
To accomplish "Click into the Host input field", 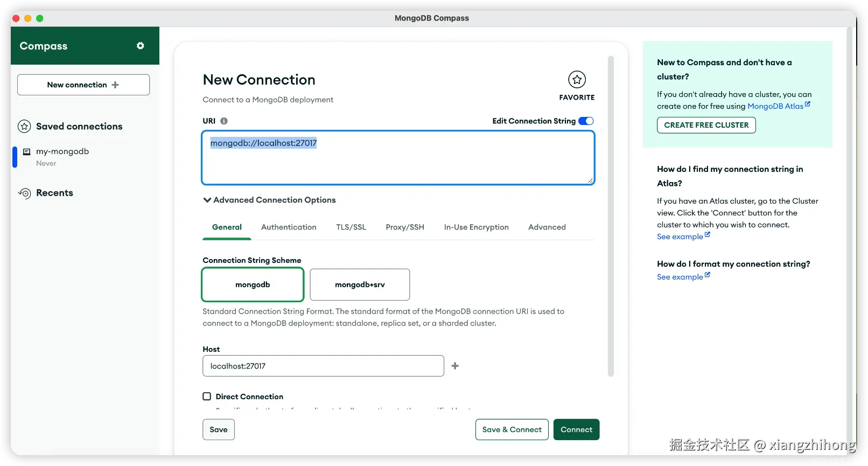I will pyautogui.click(x=323, y=366).
